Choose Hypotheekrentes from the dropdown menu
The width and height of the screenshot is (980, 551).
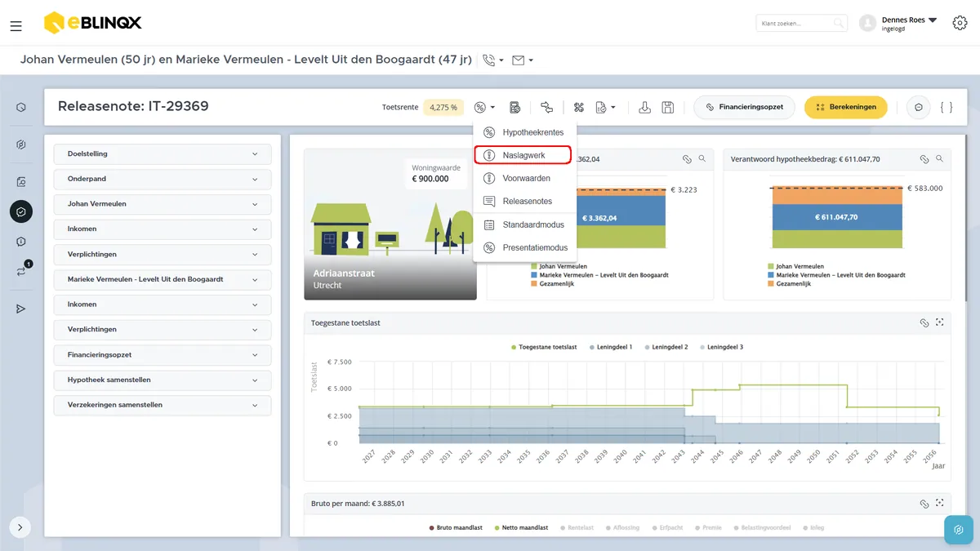click(x=524, y=132)
